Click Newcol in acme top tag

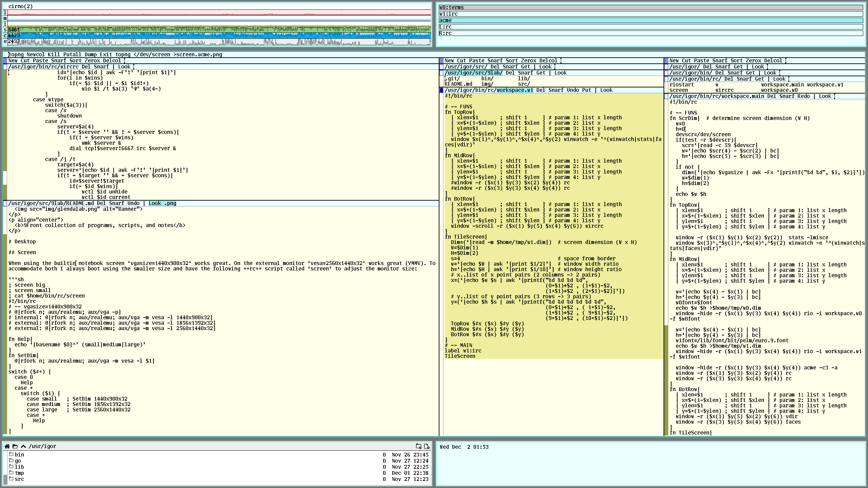pos(36,55)
